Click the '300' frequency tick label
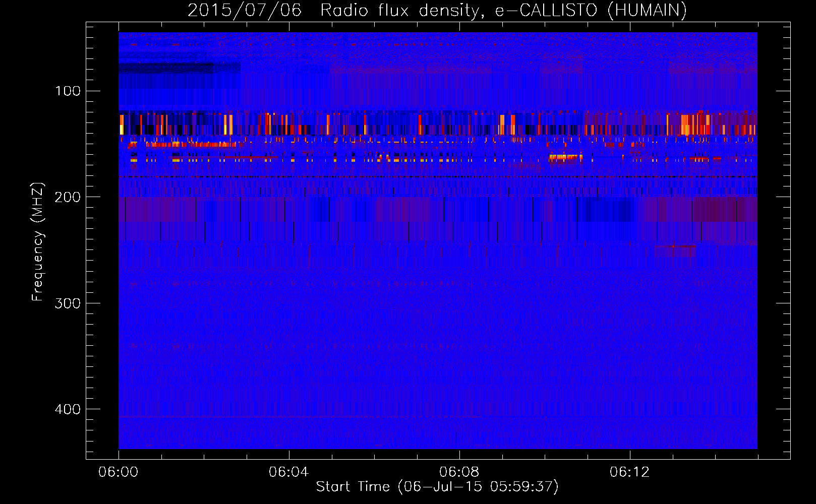 coord(68,303)
